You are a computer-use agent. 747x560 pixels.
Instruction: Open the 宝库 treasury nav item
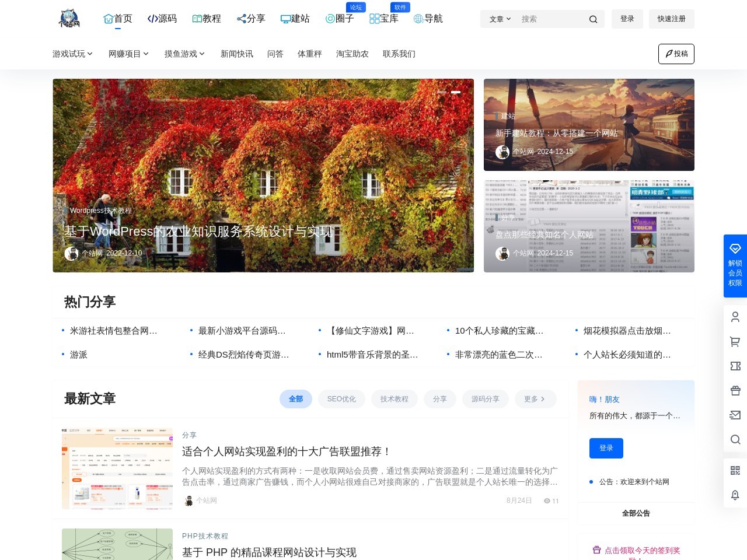click(x=383, y=19)
